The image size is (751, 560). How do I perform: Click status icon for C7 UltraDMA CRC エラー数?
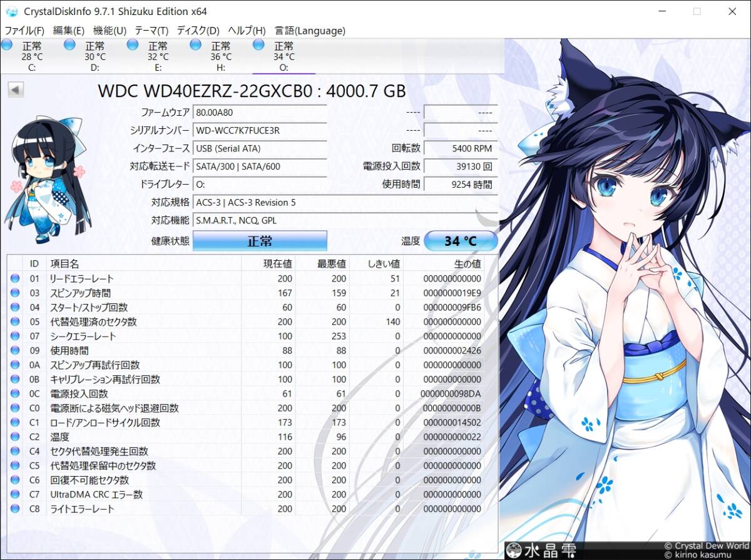[15, 494]
